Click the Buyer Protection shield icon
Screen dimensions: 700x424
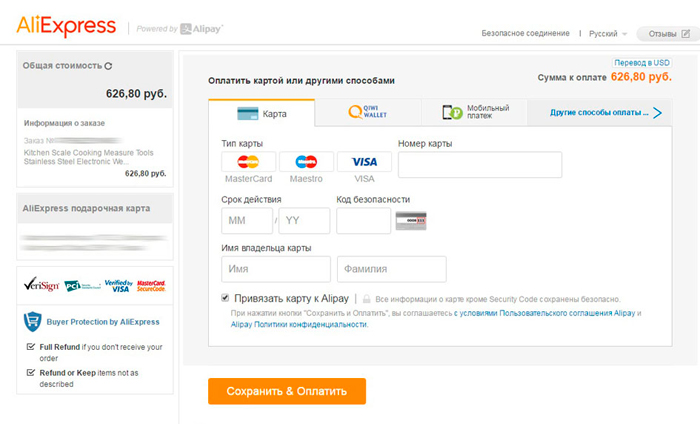coord(33,322)
